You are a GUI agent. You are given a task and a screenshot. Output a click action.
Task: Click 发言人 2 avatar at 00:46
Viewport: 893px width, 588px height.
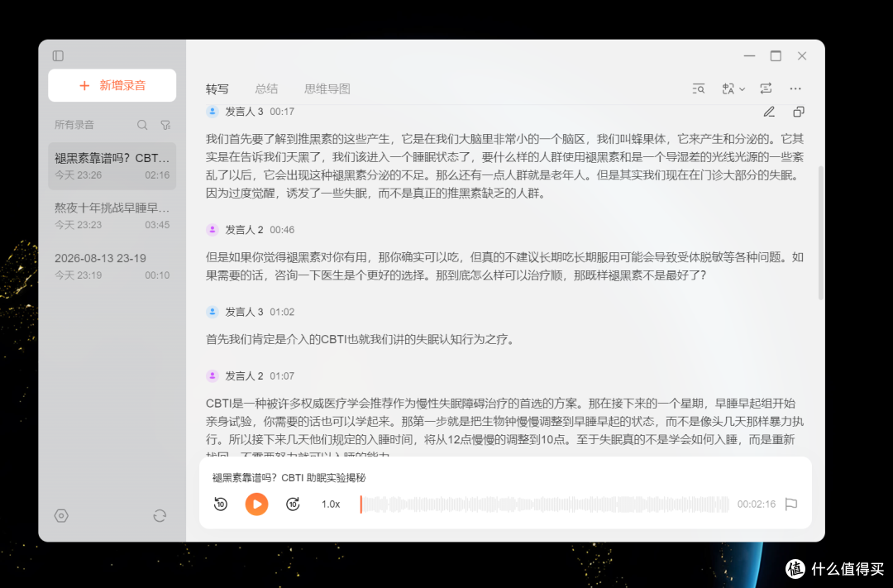[x=213, y=230]
